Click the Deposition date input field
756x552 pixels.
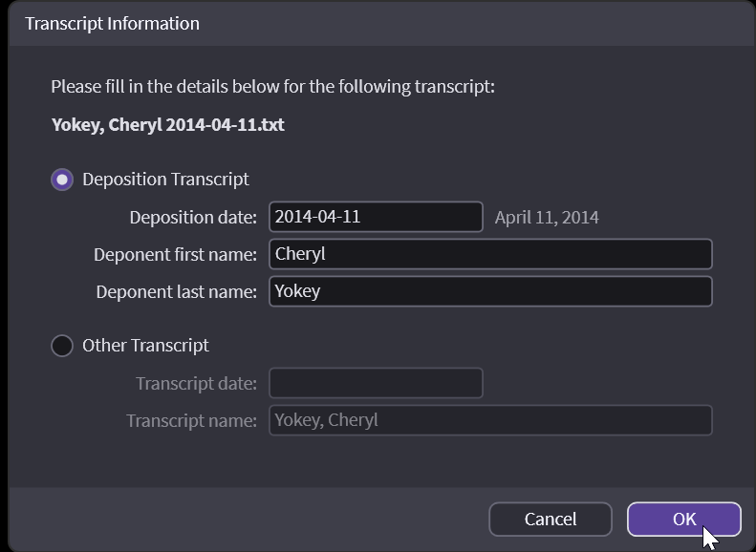[376, 217]
